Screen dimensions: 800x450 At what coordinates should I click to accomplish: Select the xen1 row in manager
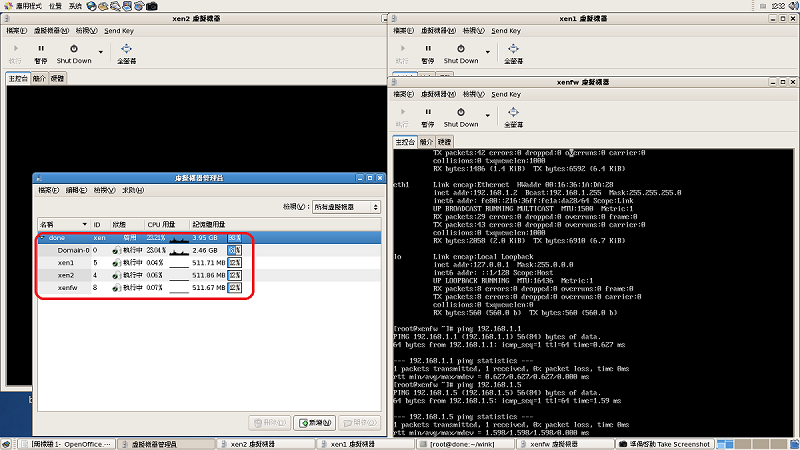(209, 263)
